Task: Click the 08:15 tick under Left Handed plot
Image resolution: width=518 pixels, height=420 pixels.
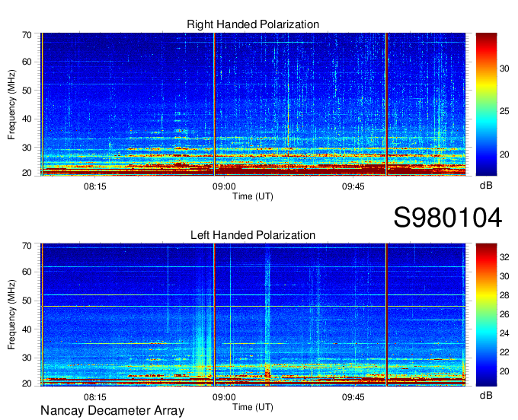Action: (95, 397)
